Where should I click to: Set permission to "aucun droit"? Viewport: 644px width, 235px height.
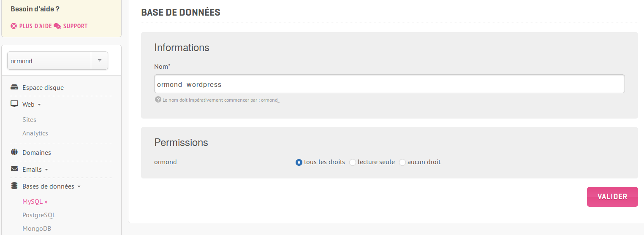(402, 162)
